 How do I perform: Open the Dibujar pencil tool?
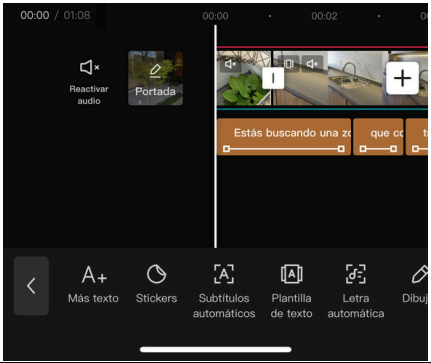click(415, 284)
